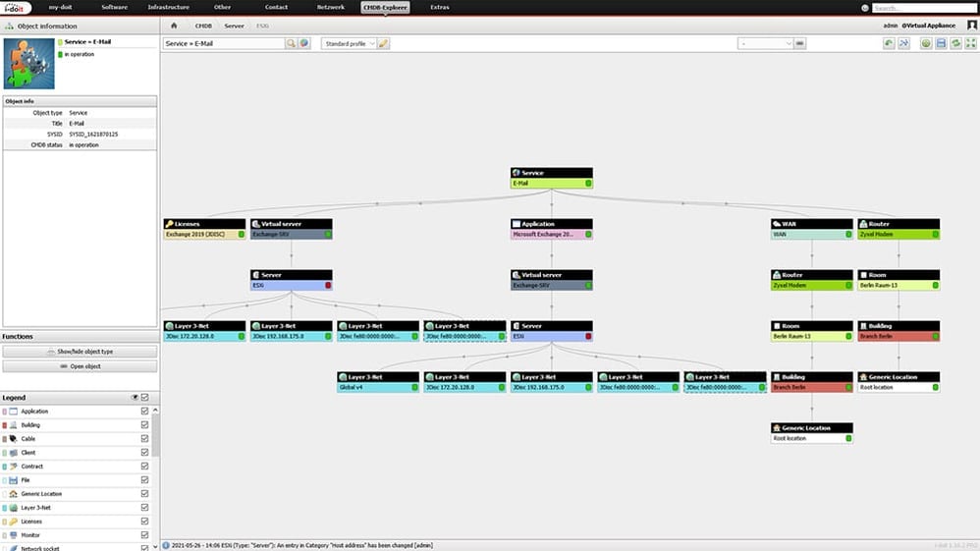Select the Service E-Mail root node
980x551 pixels.
tap(551, 178)
